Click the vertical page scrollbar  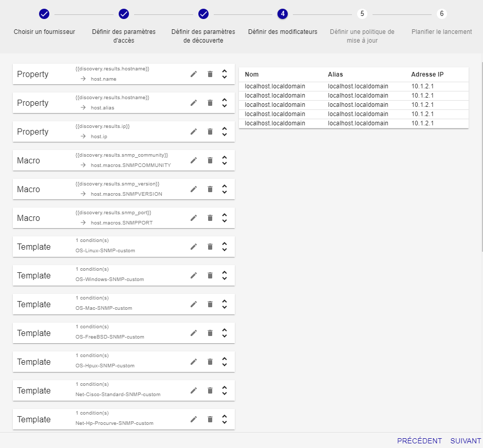coord(482,157)
